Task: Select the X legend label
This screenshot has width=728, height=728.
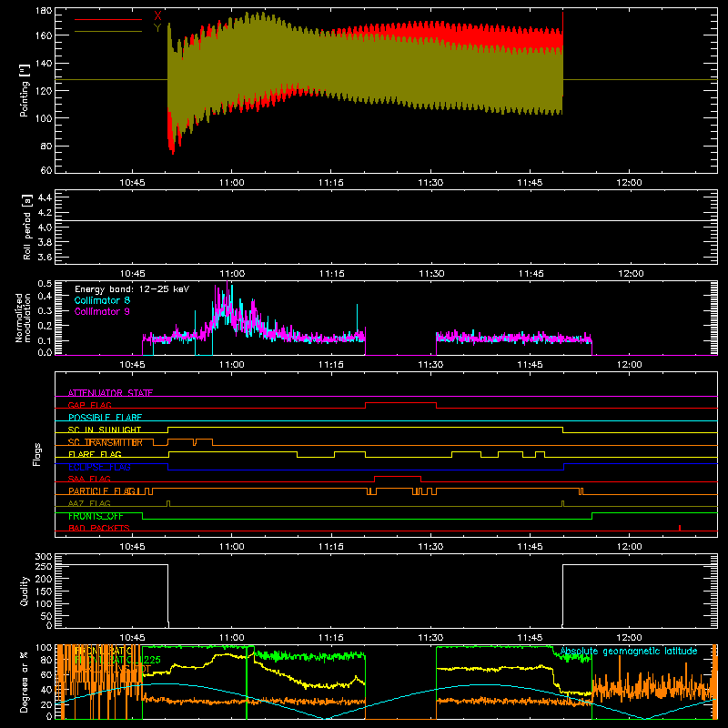Action: 157,16
